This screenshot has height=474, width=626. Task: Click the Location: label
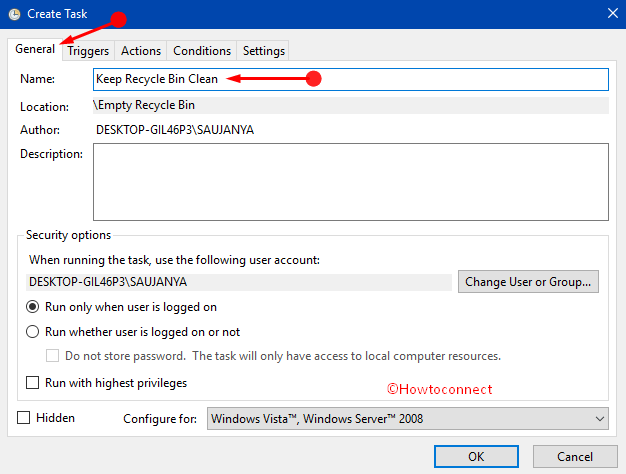[x=44, y=107]
